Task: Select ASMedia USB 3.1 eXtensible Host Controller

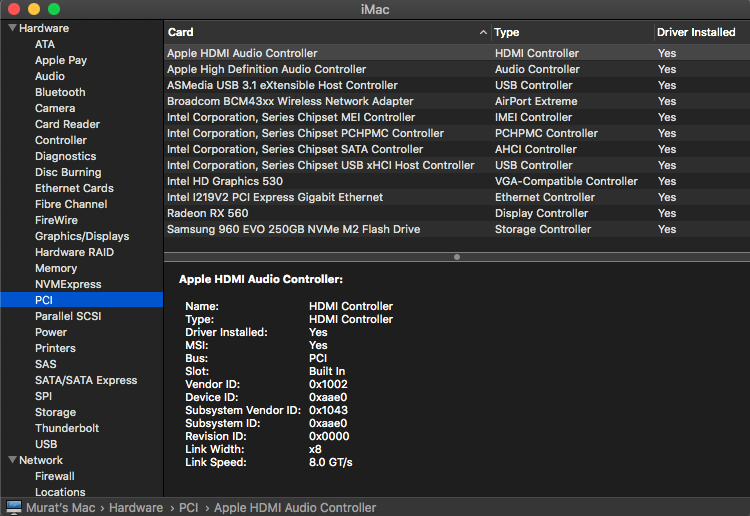Action: pyautogui.click(x=457, y=85)
